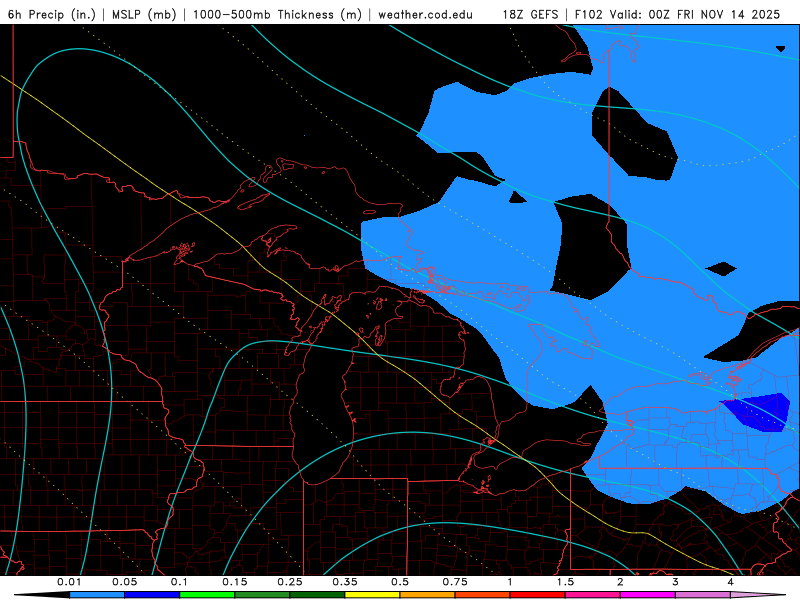
Task: Click the bright green 0.1 legend swatch
Action: (207, 595)
